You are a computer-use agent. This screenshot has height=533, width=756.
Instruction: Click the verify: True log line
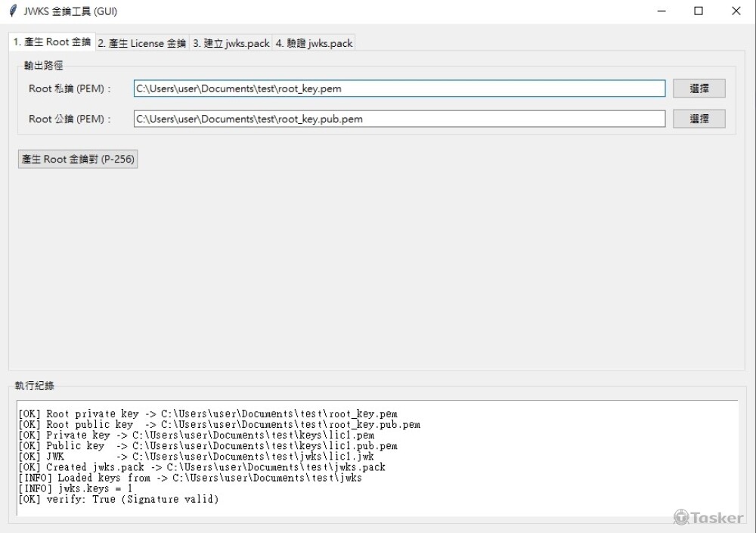[118, 499]
